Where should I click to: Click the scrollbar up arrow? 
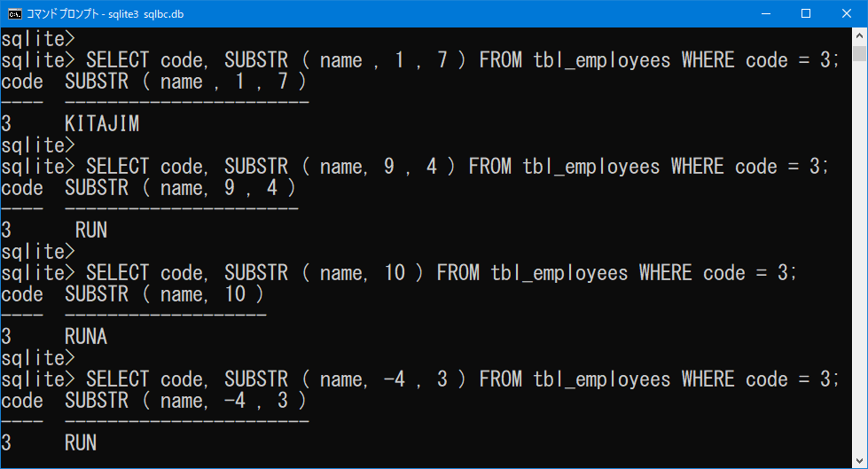tap(859, 35)
